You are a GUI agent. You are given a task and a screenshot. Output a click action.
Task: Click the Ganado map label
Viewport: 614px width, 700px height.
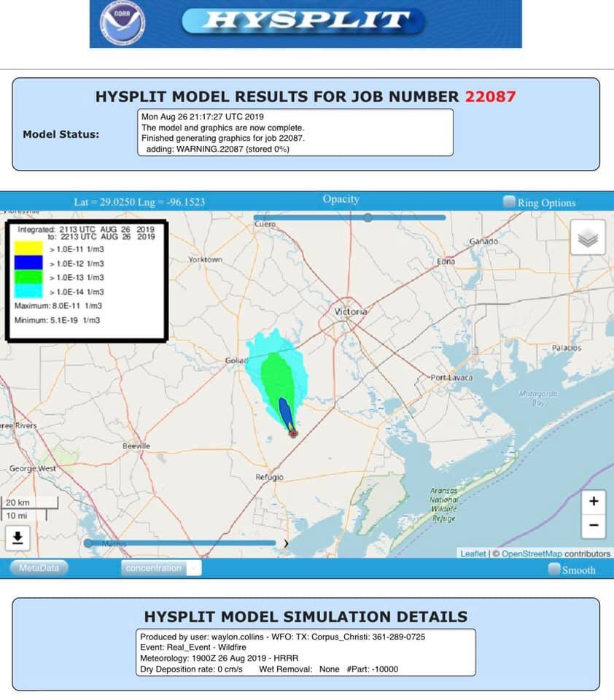[x=483, y=241]
